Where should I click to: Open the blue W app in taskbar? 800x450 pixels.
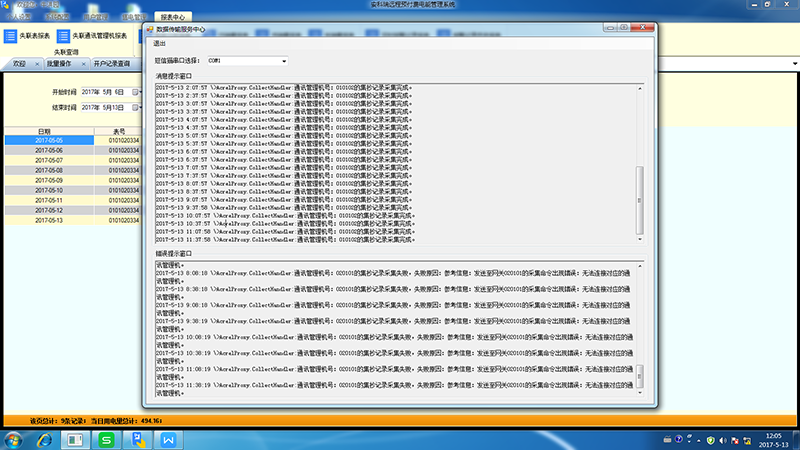[x=170, y=440]
